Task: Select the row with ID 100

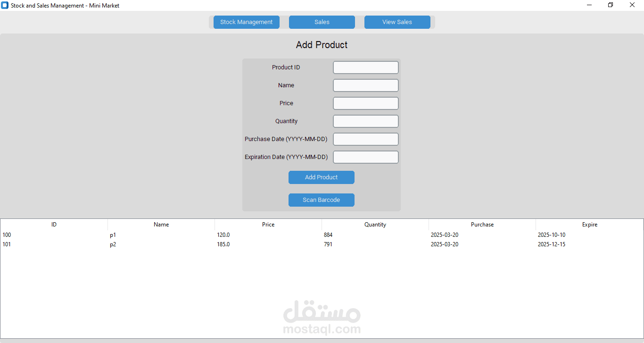Action: (322, 235)
